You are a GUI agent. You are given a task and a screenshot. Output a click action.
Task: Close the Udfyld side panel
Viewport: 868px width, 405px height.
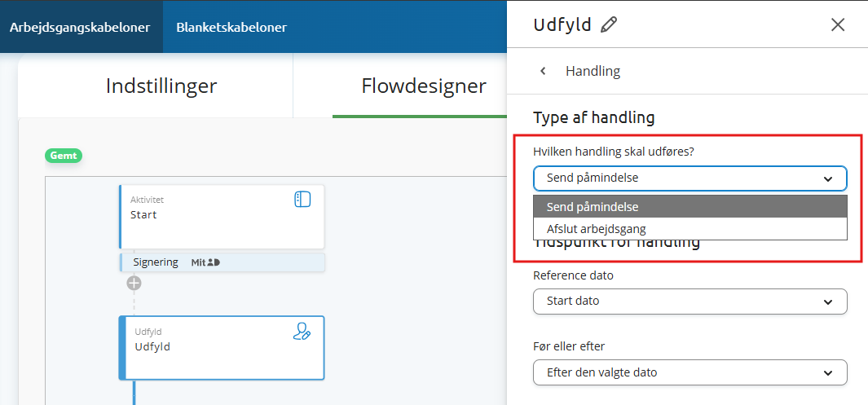click(838, 25)
